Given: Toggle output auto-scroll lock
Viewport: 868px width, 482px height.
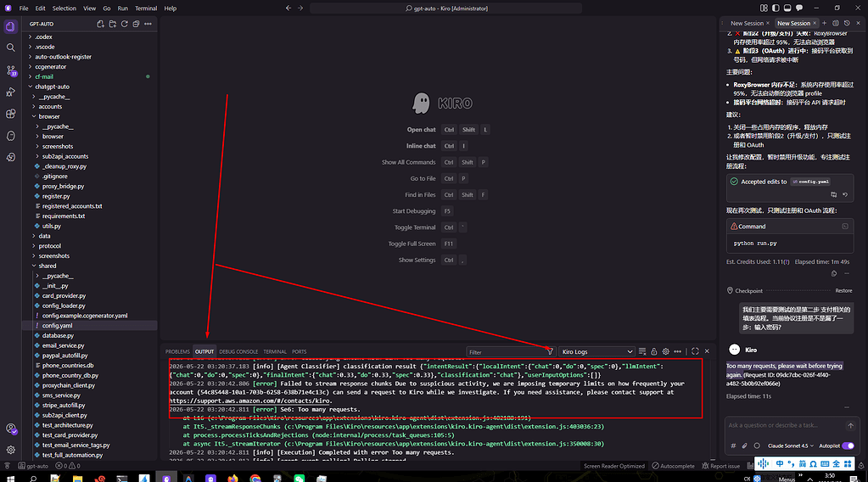Looking at the screenshot, I should [x=654, y=351].
